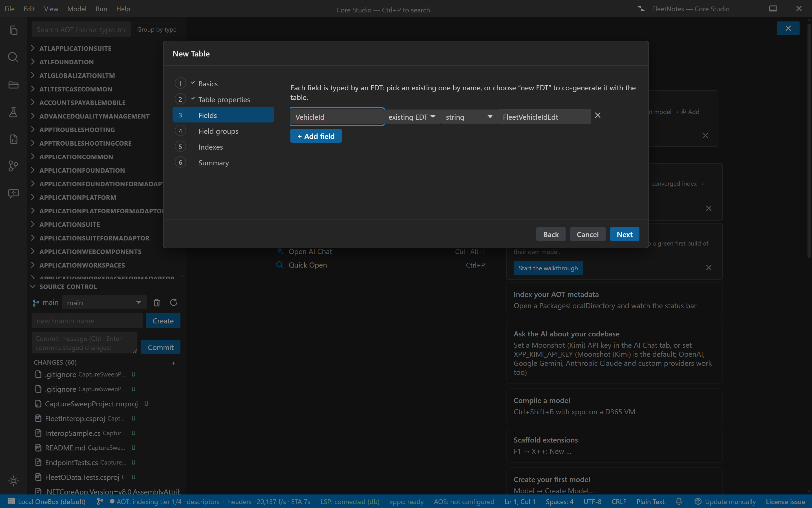The height and width of the screenshot is (508, 812).
Task: Toggle Group by type
Action: [157, 30]
